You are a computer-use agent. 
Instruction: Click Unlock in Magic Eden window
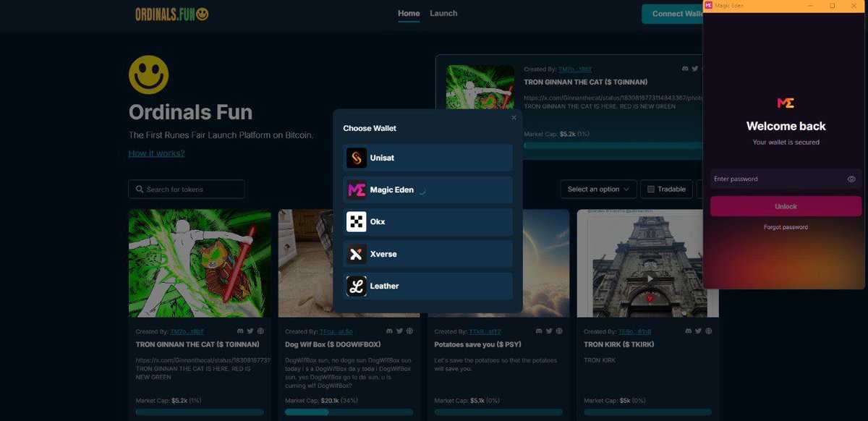[x=786, y=206]
